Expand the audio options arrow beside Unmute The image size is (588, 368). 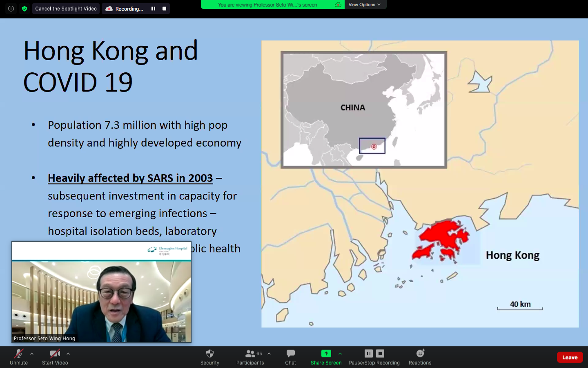pyautogui.click(x=32, y=354)
